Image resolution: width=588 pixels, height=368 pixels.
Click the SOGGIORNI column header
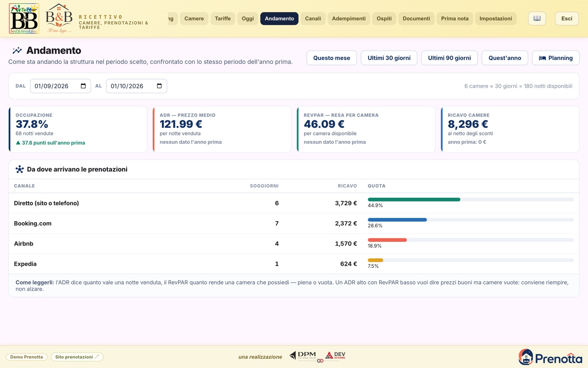[x=264, y=186]
